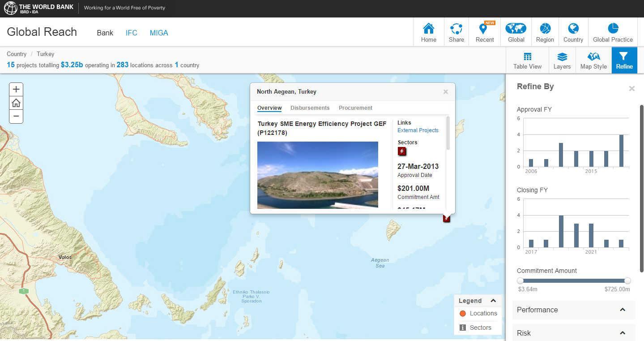Collapse the Legend panel
The height and width of the screenshot is (341, 644).
493,301
